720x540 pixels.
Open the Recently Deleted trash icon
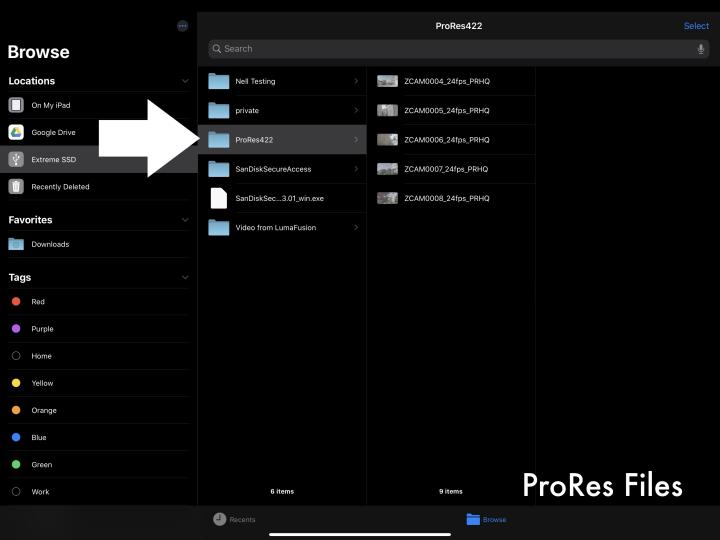[x=16, y=186]
